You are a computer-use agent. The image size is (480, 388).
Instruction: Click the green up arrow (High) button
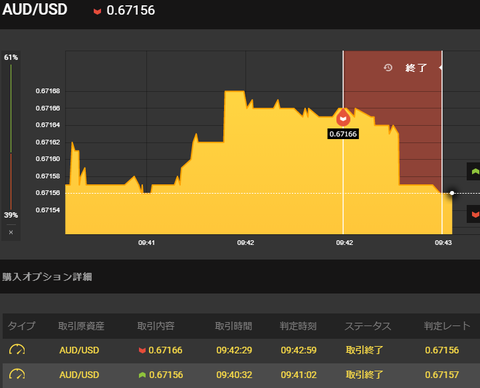474,171
